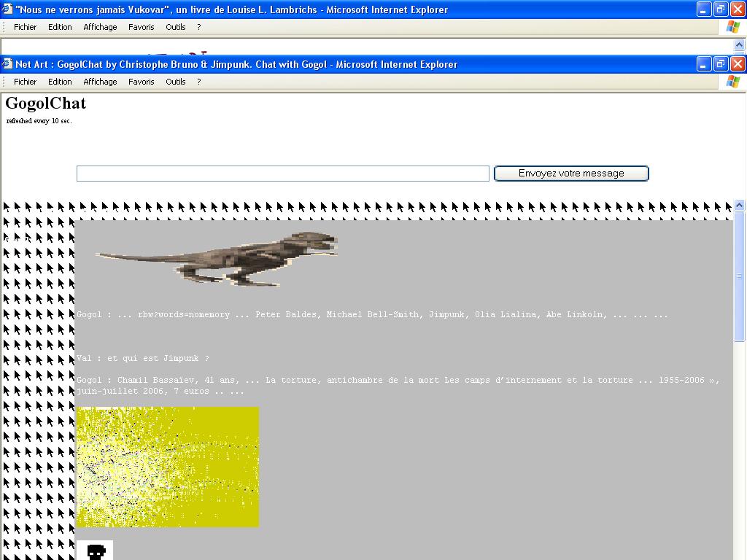
Task: Open Favoris menu in Vukovar window
Action: (141, 27)
